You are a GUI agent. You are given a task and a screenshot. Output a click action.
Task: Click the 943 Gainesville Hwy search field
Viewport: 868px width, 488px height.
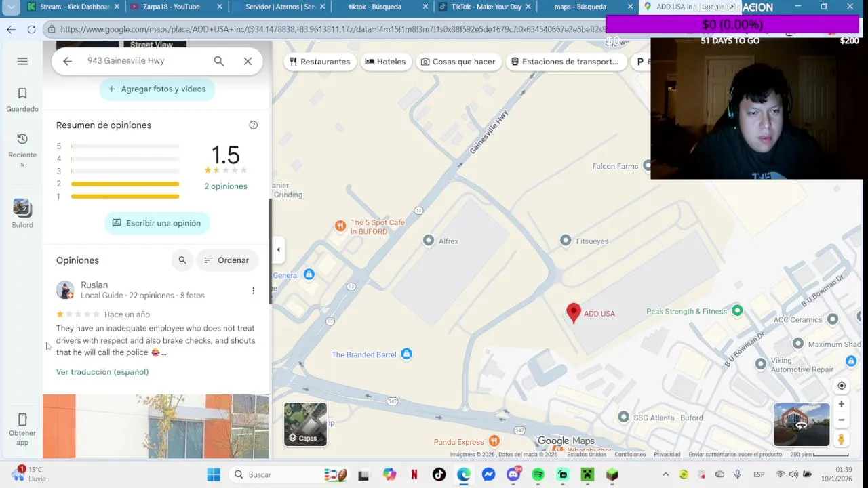(142, 61)
